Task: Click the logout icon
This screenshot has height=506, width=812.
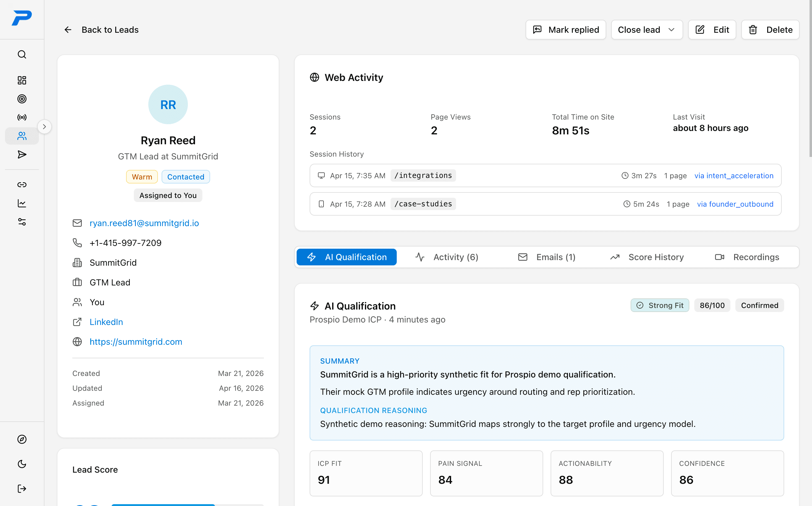Action: tap(22, 489)
